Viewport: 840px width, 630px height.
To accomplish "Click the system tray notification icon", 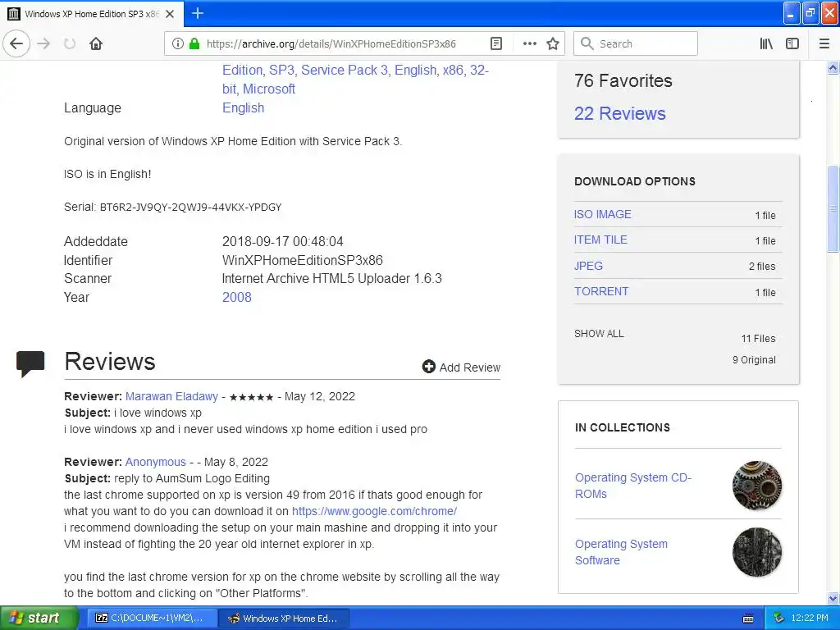I will (779, 619).
